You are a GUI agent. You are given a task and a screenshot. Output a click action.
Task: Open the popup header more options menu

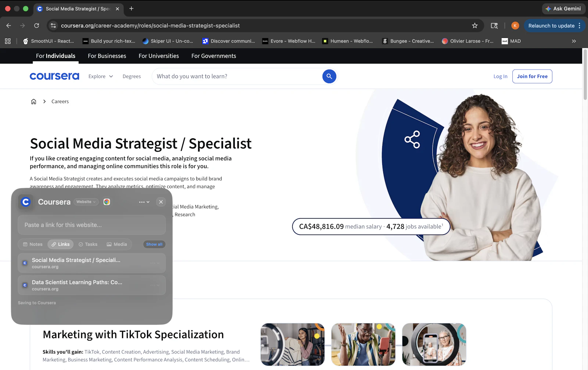tap(144, 202)
